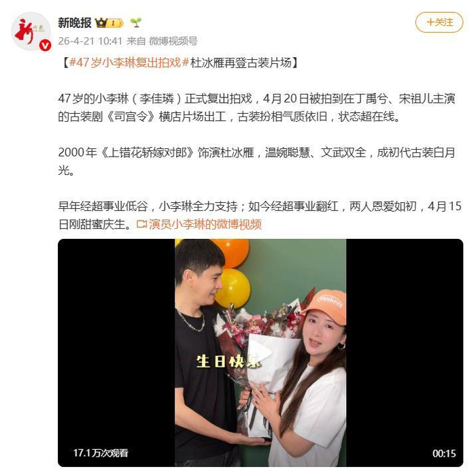Play the video with center play button
The image size is (476, 471).
[x=260, y=353]
